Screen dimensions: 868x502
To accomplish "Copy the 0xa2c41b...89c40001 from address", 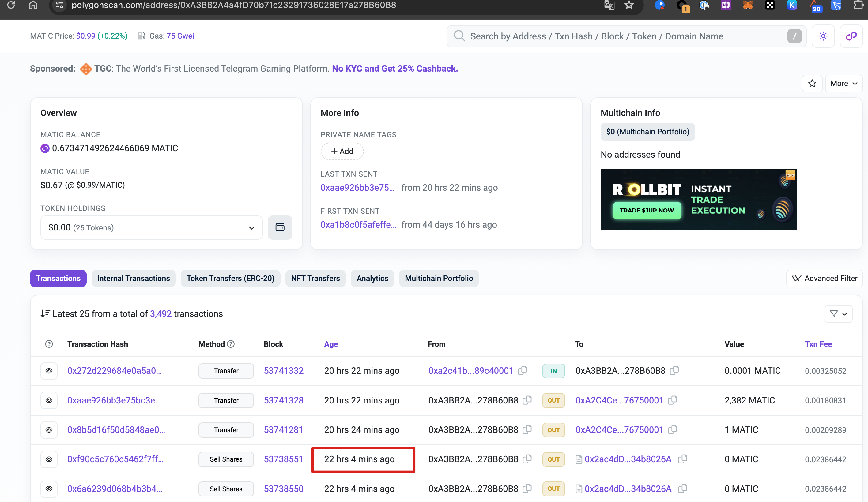I will [523, 370].
